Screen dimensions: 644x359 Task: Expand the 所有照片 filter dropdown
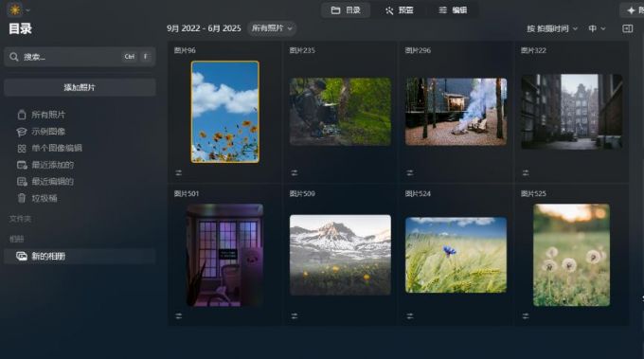(x=272, y=28)
